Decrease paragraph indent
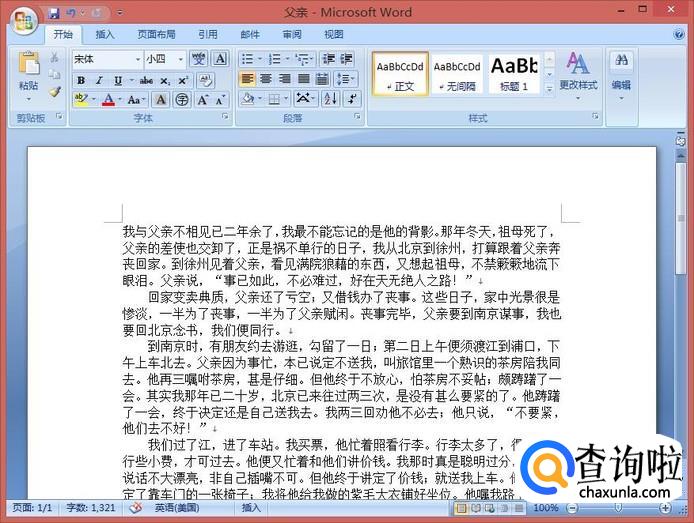Viewport: 694px width, 523px height. point(329,59)
